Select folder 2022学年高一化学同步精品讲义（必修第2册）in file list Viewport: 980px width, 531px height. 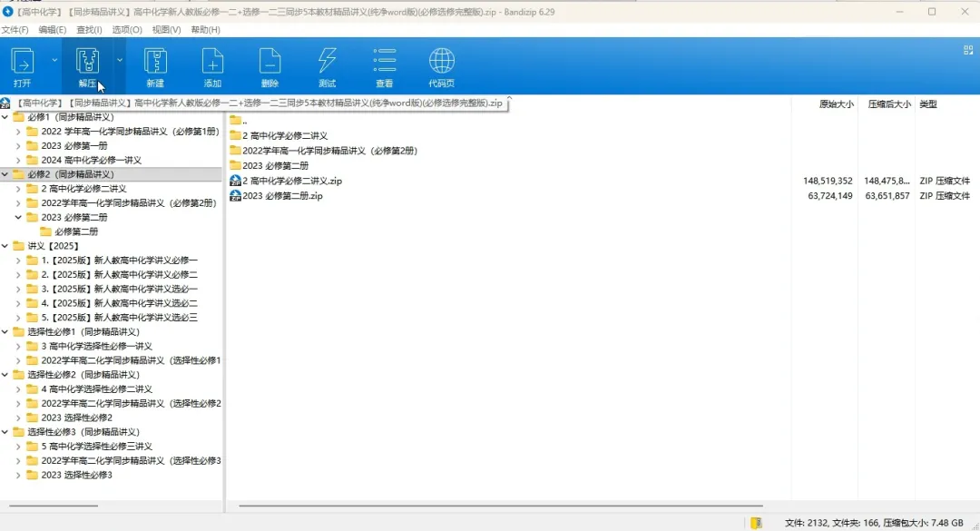[x=329, y=151]
